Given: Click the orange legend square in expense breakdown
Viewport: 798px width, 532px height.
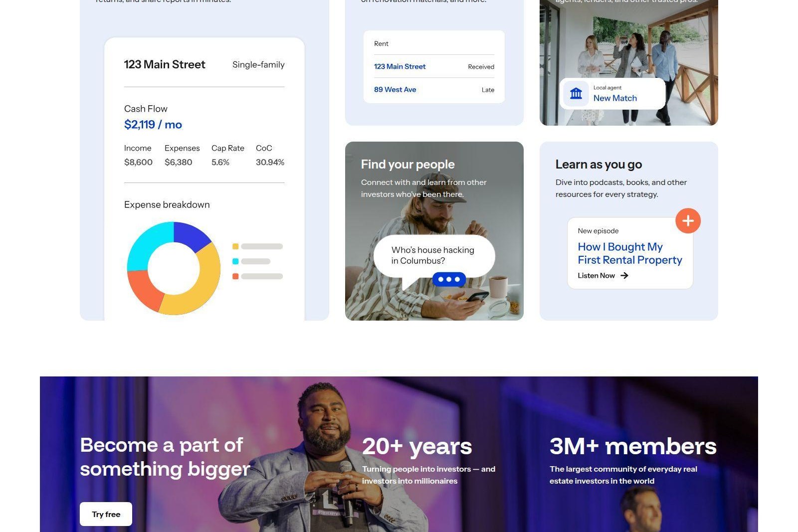Looking at the screenshot, I should (235, 276).
